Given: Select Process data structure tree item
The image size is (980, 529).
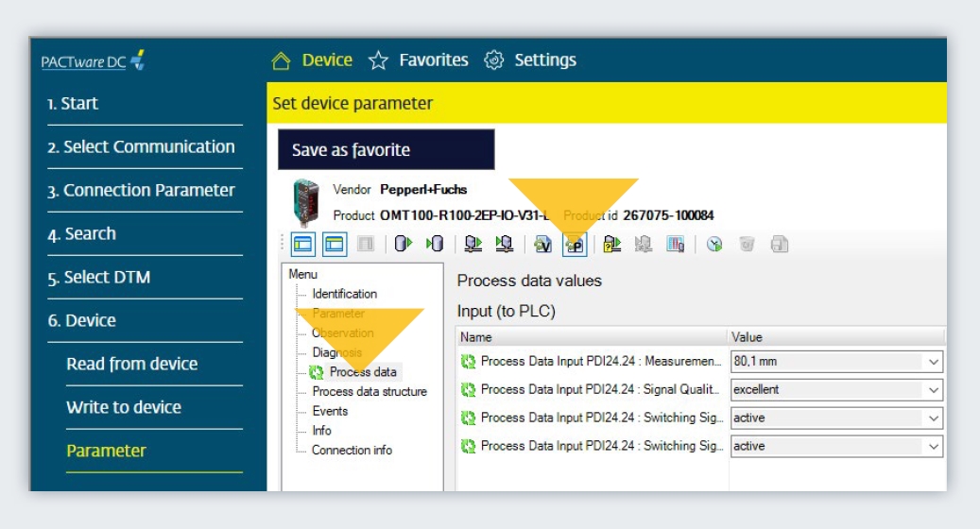Looking at the screenshot, I should point(370,392).
